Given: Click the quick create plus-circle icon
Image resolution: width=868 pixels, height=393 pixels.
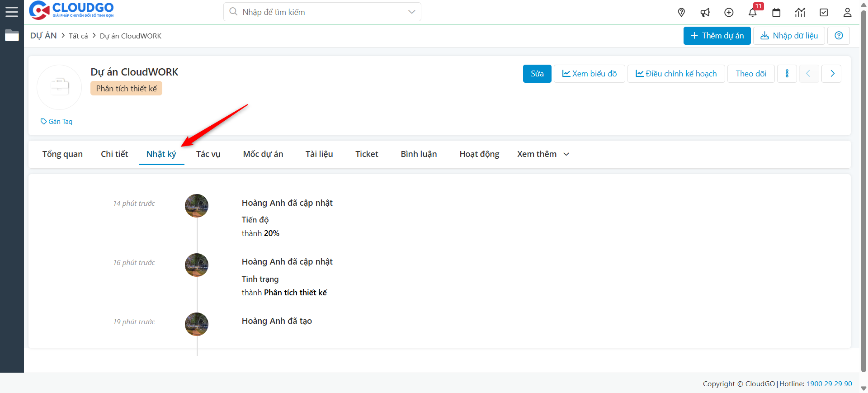Looking at the screenshot, I should (x=729, y=12).
